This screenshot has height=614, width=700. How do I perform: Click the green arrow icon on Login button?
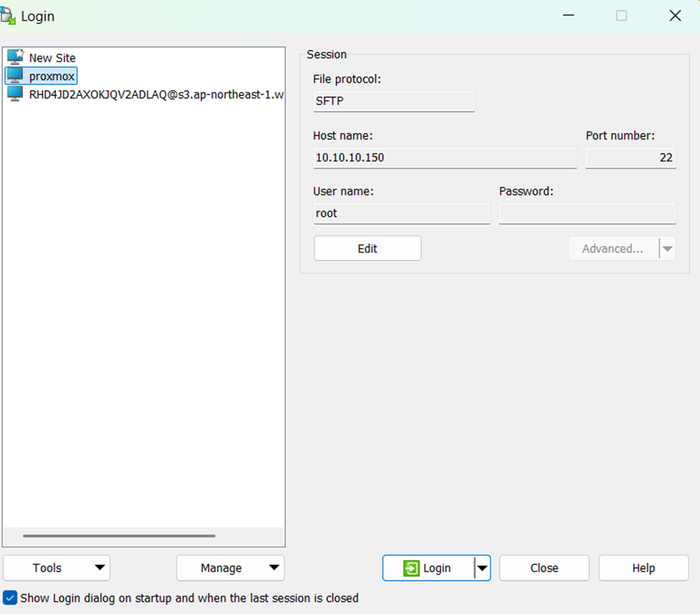412,568
